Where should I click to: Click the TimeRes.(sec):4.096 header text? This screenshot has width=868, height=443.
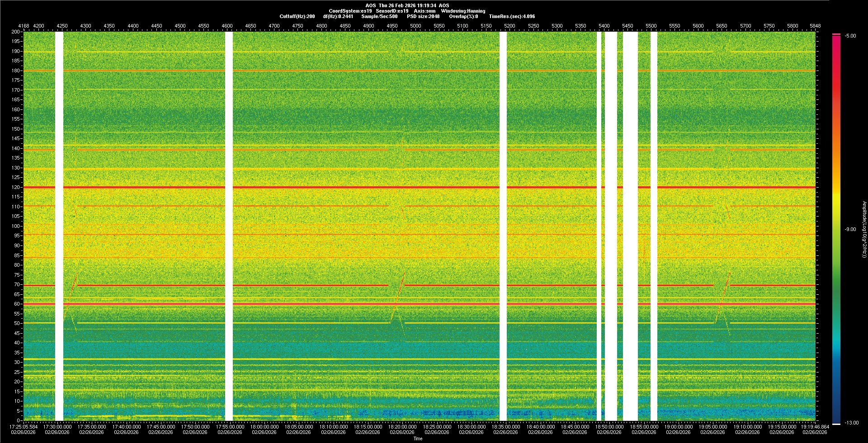pyautogui.click(x=512, y=16)
